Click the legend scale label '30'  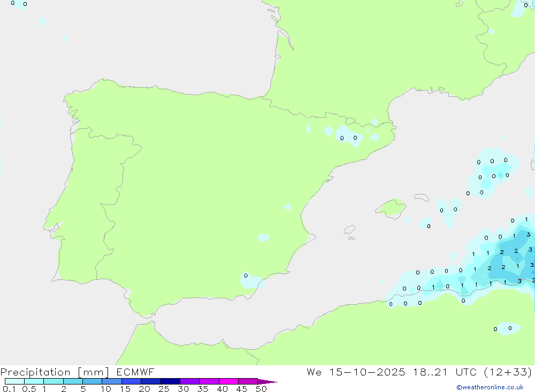click(183, 389)
